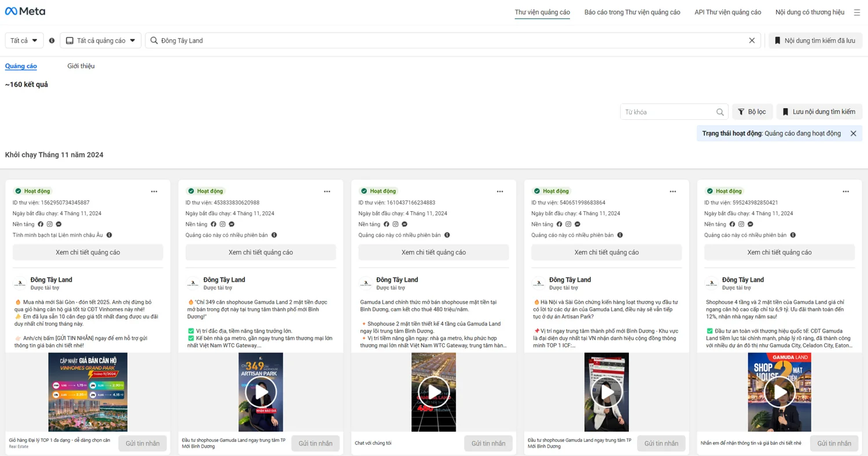The height and width of the screenshot is (456, 868).
Task: Click Messenger platform icon on ad 1610437166234883
Action: [x=404, y=225]
